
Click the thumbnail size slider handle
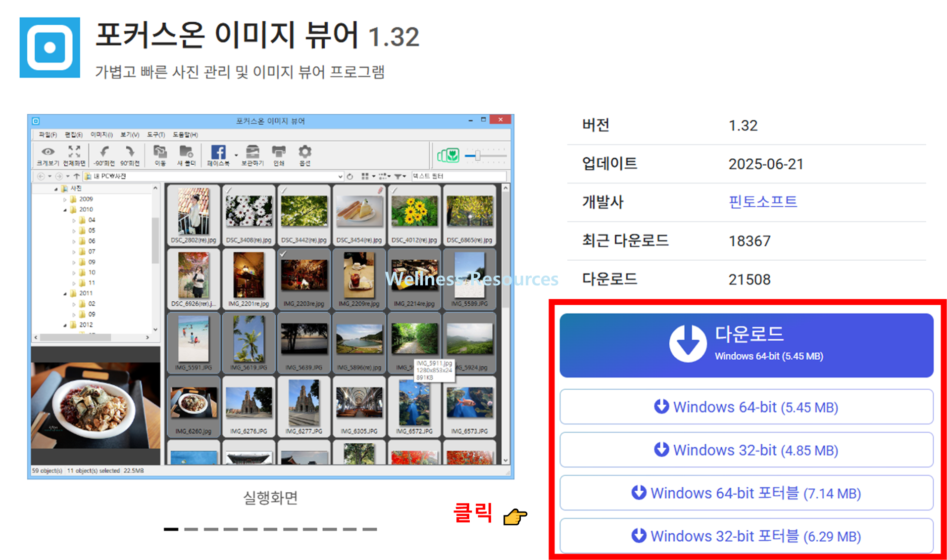pyautogui.click(x=478, y=155)
